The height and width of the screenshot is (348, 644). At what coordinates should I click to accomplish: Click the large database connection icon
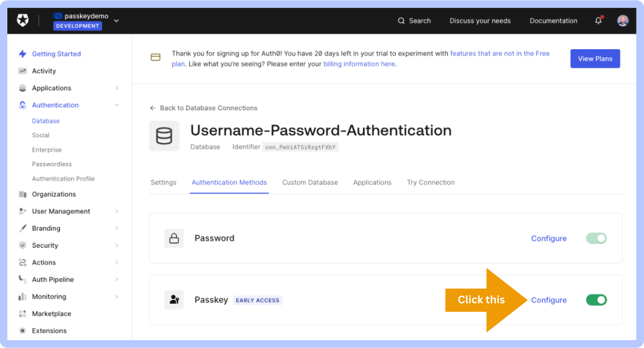(x=164, y=136)
